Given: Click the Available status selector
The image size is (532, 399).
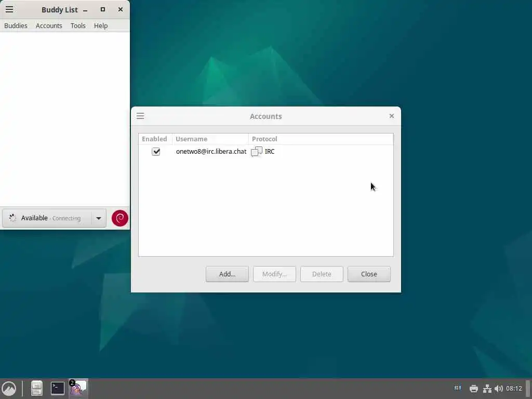Looking at the screenshot, I should click(54, 218).
